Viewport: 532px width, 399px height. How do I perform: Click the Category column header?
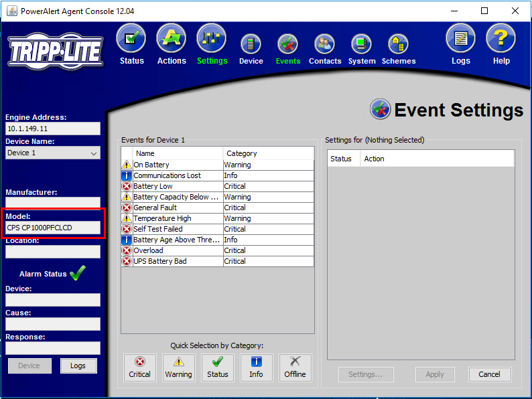(268, 153)
